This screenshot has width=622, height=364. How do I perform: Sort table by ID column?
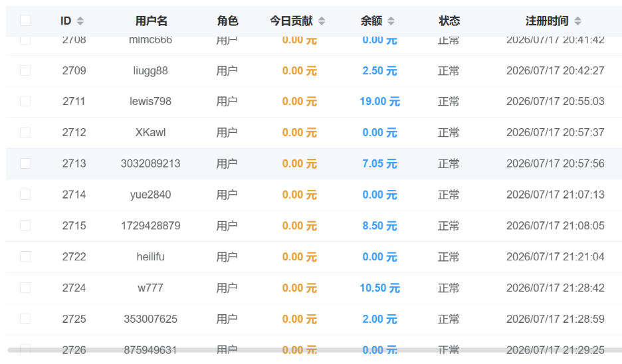click(x=80, y=21)
